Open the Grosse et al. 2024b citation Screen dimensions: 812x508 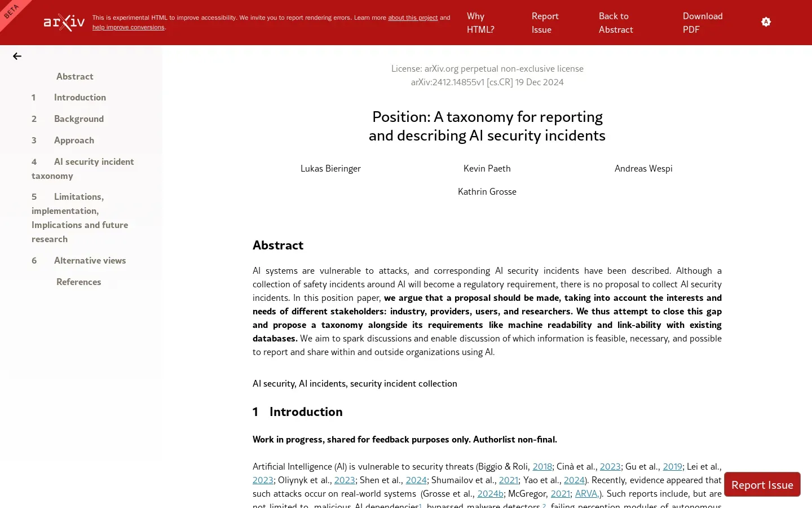tap(489, 494)
